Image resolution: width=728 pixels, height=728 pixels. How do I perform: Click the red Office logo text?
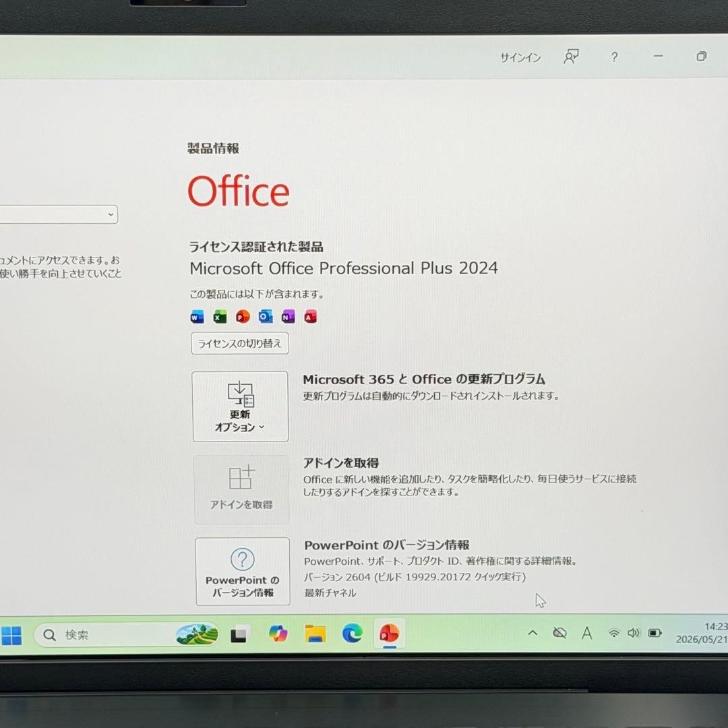coord(239,190)
